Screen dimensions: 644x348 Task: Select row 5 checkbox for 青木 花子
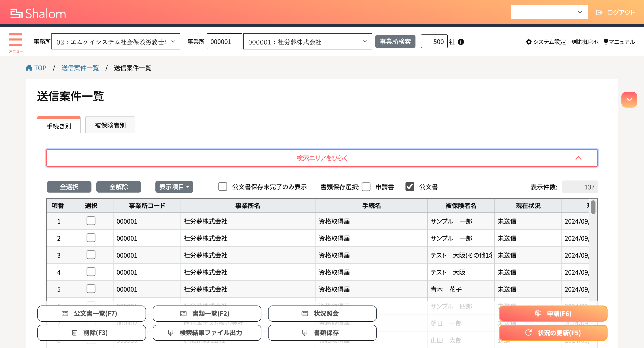[91, 289]
